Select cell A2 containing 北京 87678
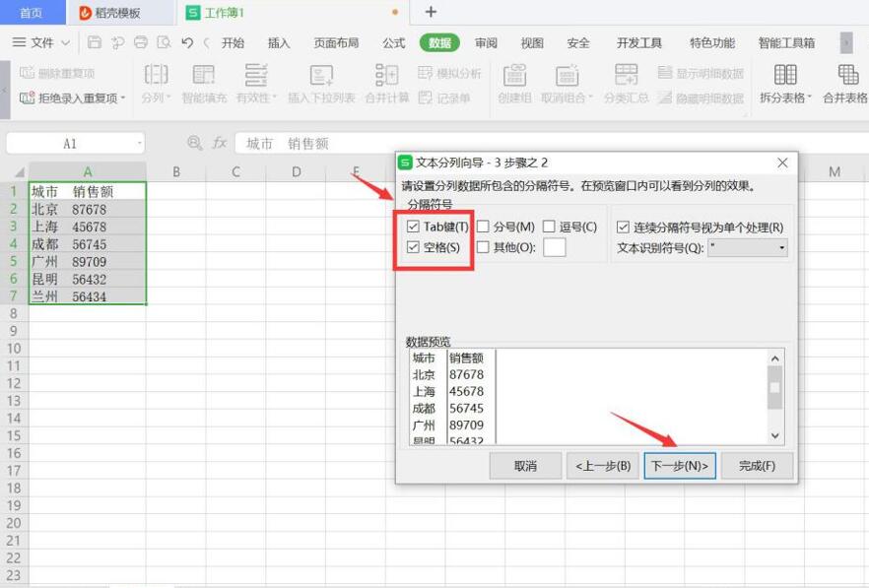Screen dimensions: 869x588 click(88, 209)
